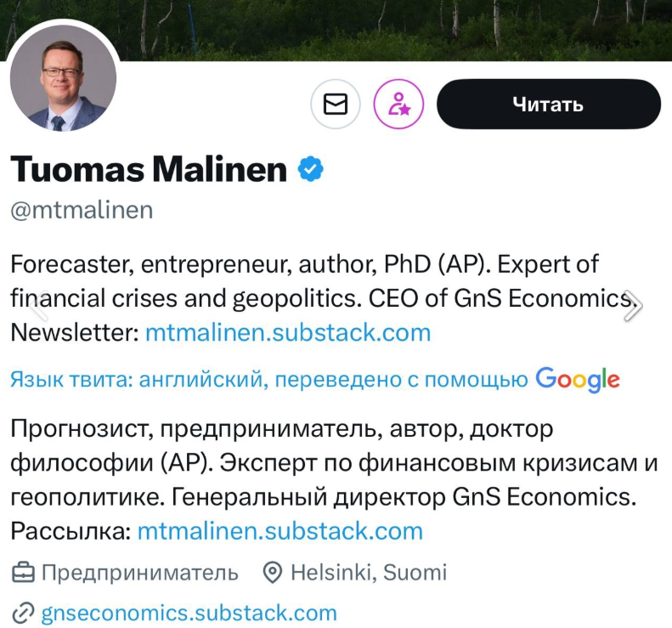The width and height of the screenshot is (672, 628).
Task: Select the Предприниматель category label
Action: (140, 573)
